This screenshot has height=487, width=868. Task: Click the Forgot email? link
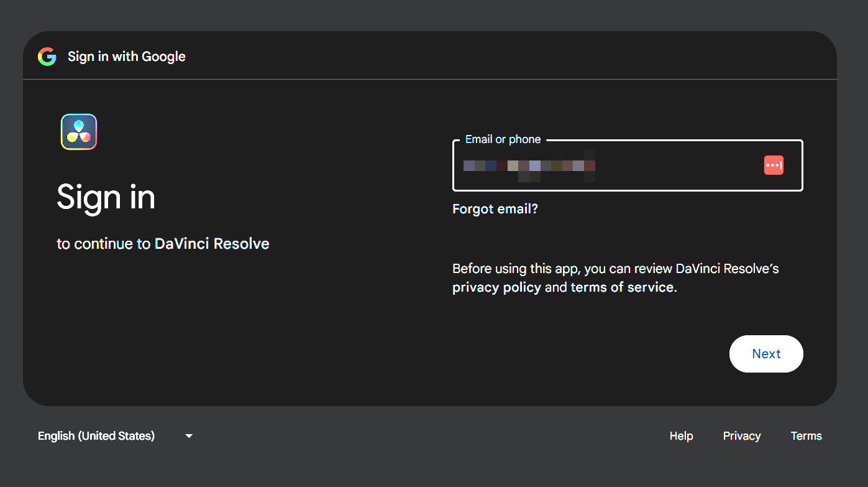(495, 209)
